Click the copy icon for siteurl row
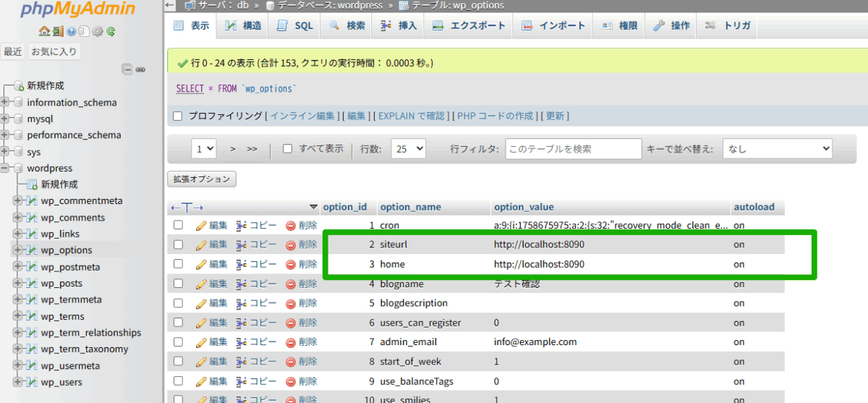This screenshot has width=868, height=403. (242, 245)
